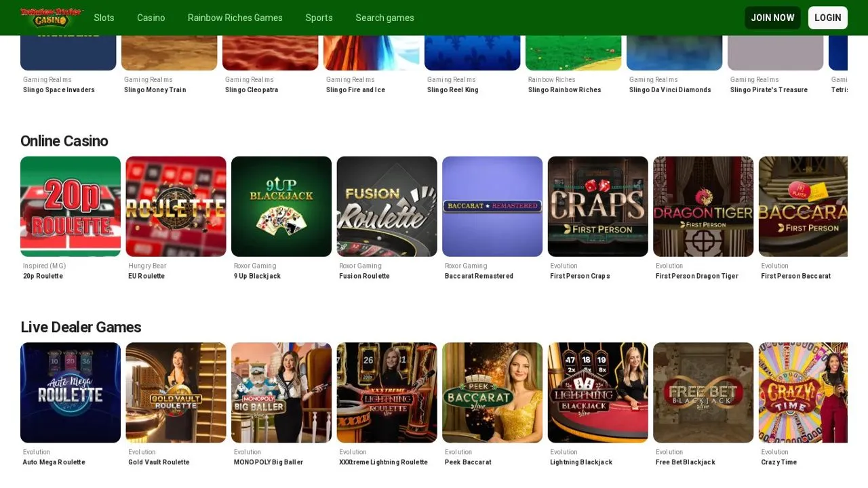Image resolution: width=868 pixels, height=488 pixels.
Task: Click the Online Casino section heading
Action: point(64,141)
